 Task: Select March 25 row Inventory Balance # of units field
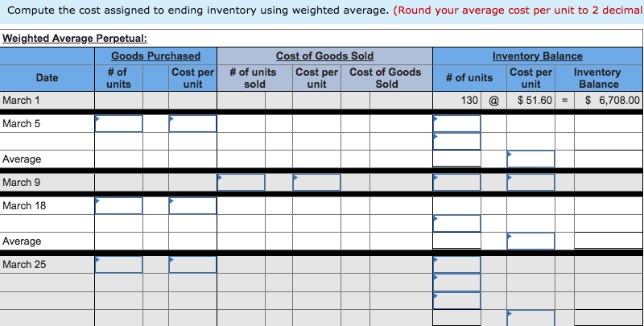[456, 265]
